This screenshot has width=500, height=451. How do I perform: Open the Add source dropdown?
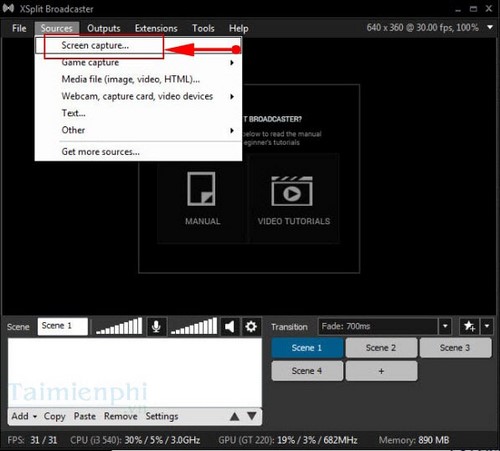tap(24, 416)
